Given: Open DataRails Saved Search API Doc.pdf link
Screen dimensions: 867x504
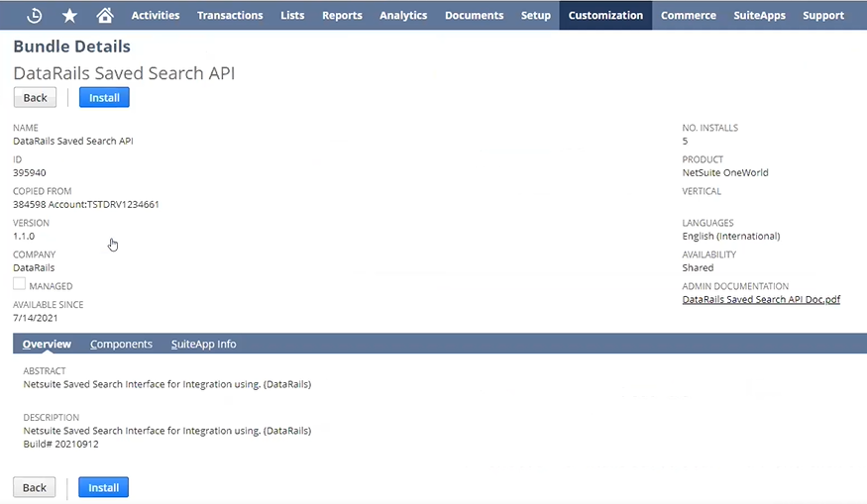Looking at the screenshot, I should (761, 299).
